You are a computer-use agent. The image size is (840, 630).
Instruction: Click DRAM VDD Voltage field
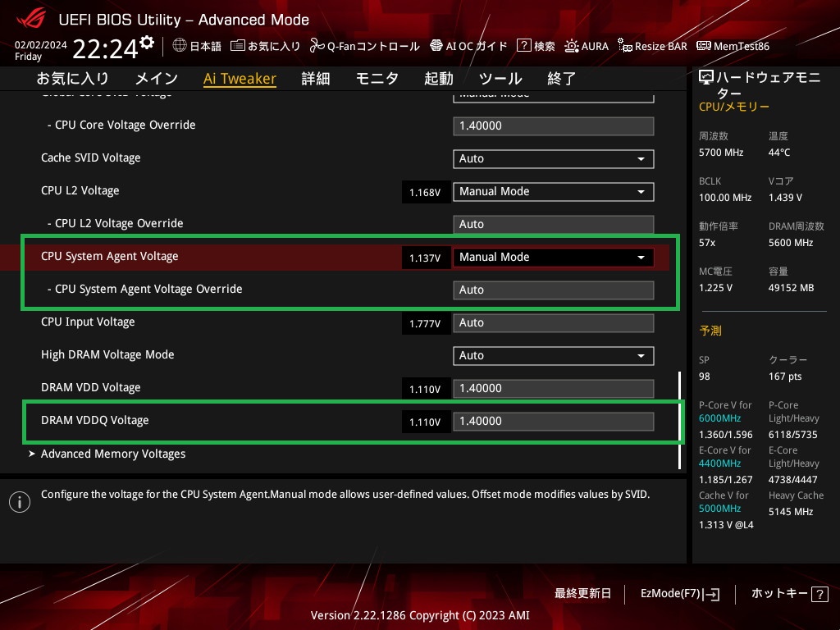[x=554, y=388]
